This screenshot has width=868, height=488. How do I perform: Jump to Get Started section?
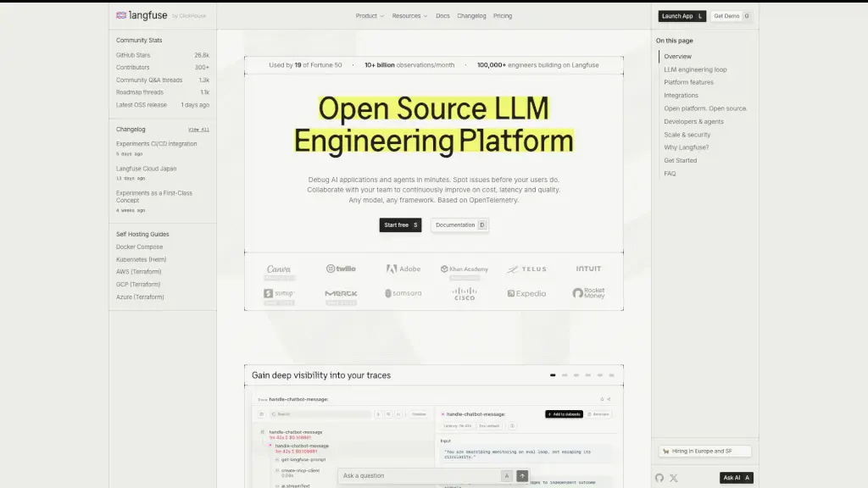[x=681, y=160]
